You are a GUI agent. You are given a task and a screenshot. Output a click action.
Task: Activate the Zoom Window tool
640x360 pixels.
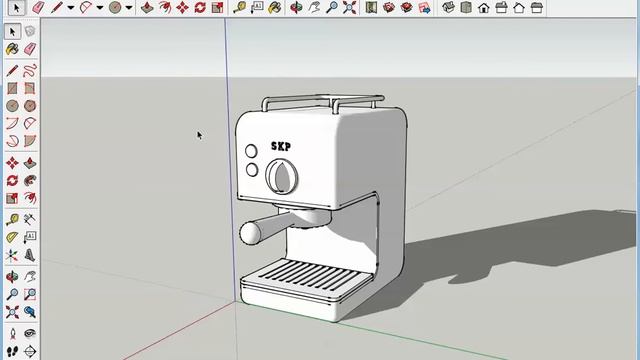coord(30,294)
